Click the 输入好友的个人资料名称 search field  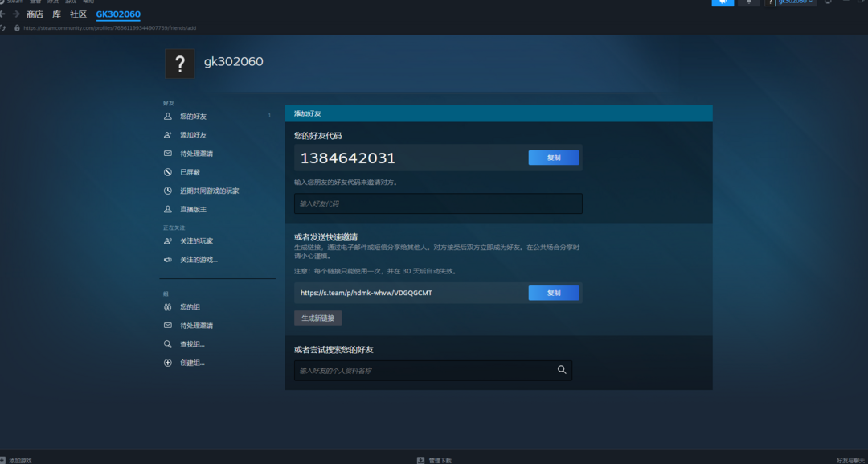coord(433,371)
